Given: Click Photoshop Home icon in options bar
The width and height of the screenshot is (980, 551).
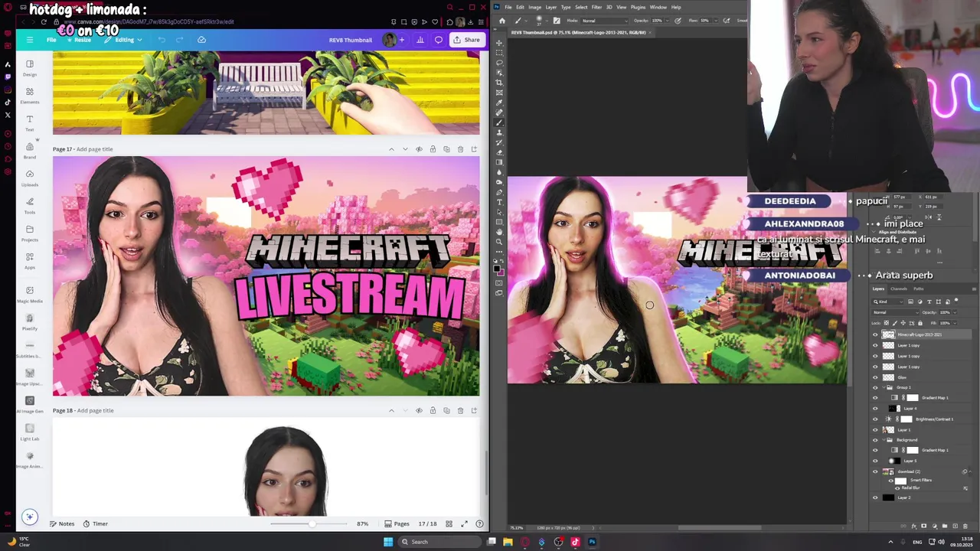Looking at the screenshot, I should coord(501,21).
